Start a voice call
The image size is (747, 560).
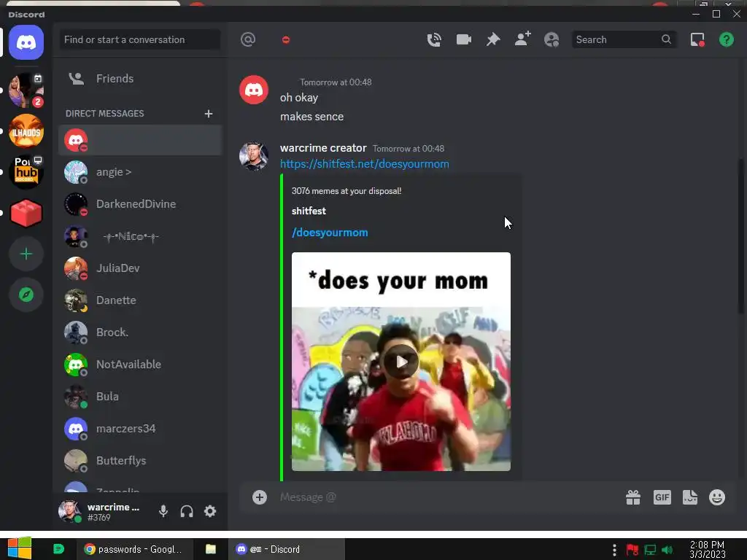pyautogui.click(x=434, y=39)
